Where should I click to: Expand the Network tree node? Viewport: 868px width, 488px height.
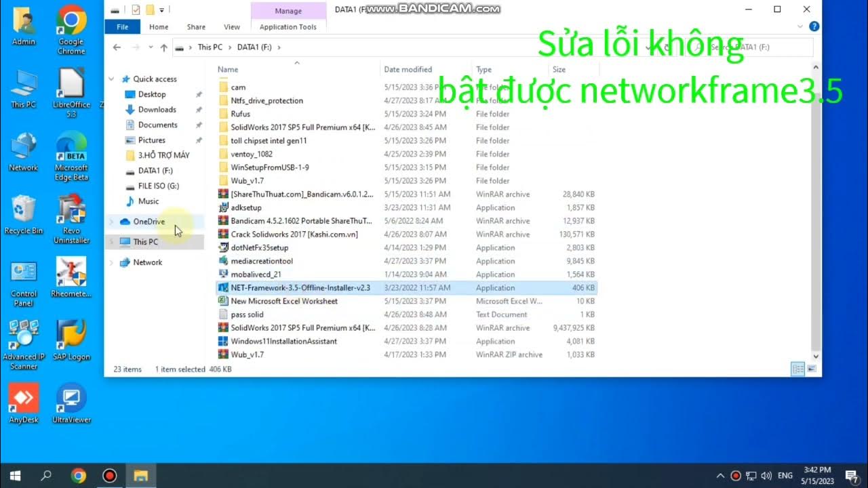pyautogui.click(x=112, y=262)
